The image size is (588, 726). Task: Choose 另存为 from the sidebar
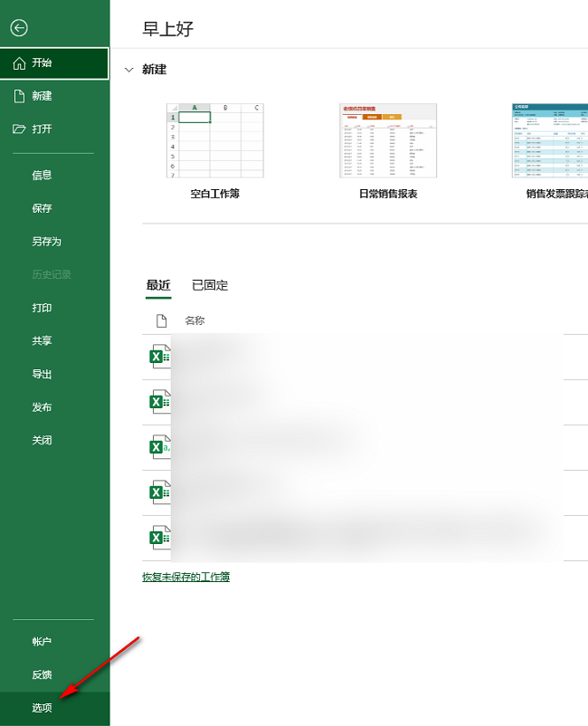tap(46, 242)
